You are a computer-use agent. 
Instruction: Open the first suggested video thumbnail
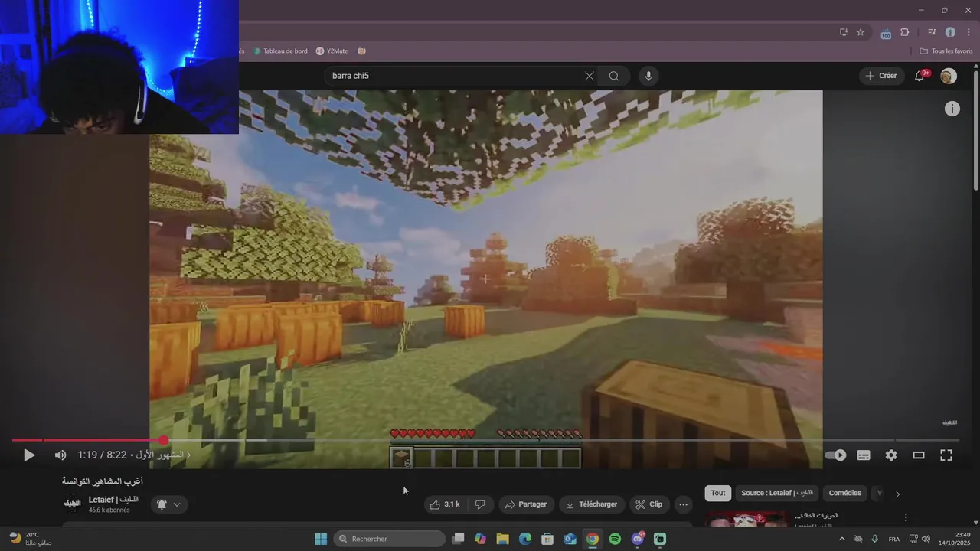pyautogui.click(x=746, y=520)
